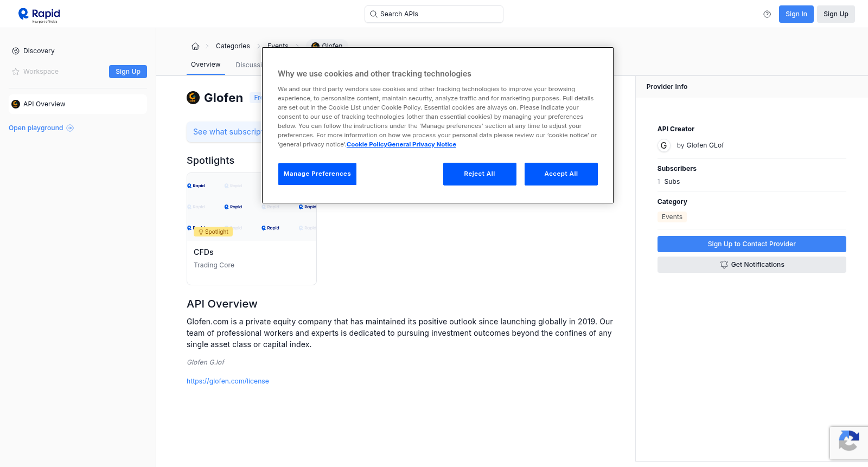
Task: Open Categories breadcrumb
Action: point(233,46)
